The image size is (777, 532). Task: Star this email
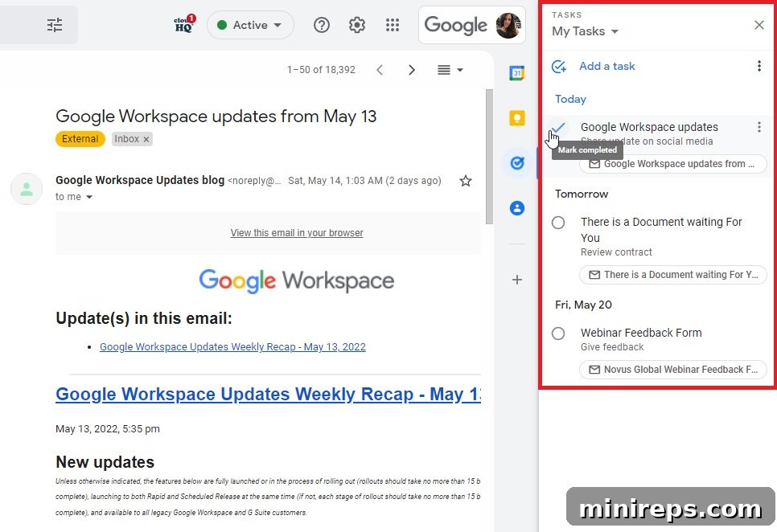coord(465,181)
